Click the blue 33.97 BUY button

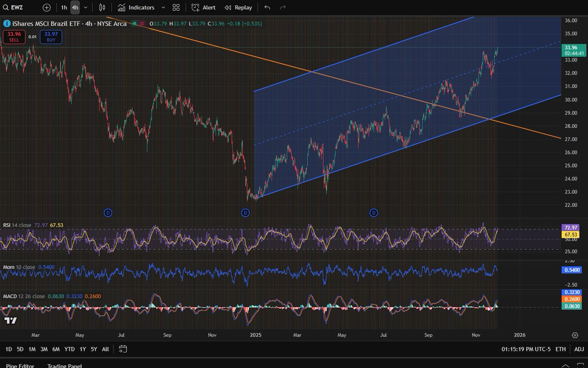(51, 37)
